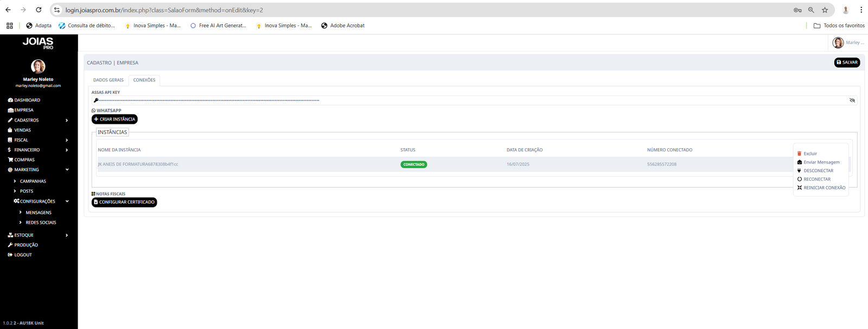The height and width of the screenshot is (329, 868).
Task: Collapse the Marketing menu section
Action: tap(67, 170)
